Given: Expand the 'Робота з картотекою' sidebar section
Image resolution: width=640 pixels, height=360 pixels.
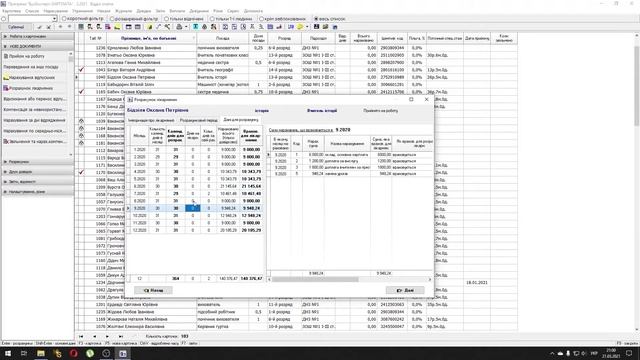Looking at the screenshot, I should click(38, 36).
